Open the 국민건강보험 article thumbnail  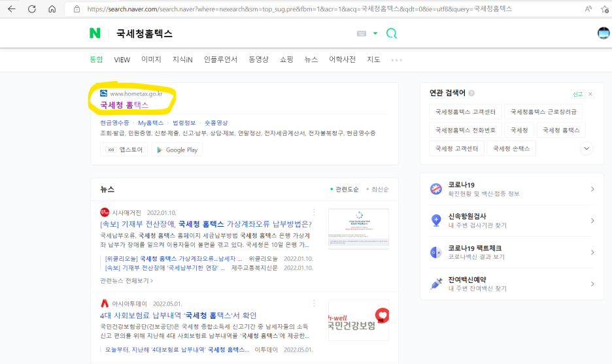(x=358, y=320)
